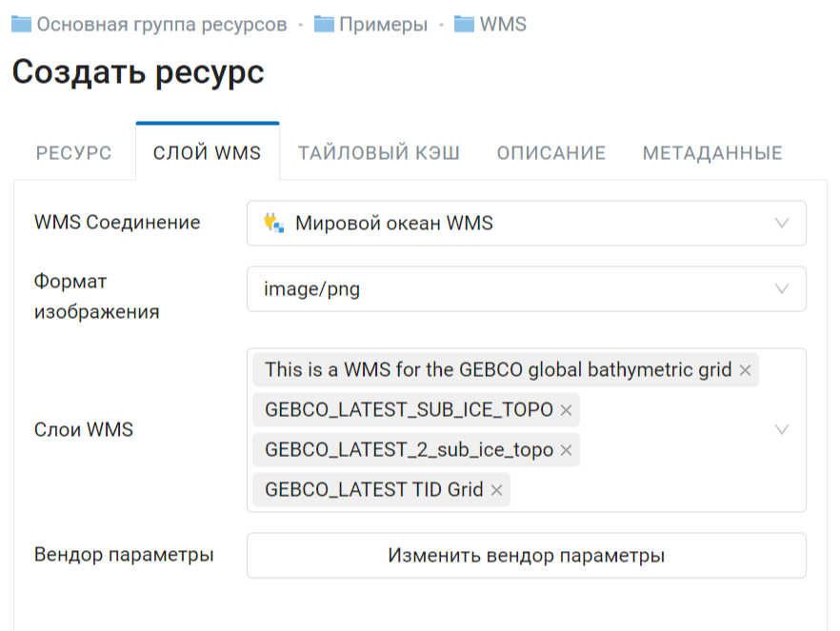Viewport: 840px width, 631px height.
Task: Open the Метаданные tab
Action: tap(712, 153)
